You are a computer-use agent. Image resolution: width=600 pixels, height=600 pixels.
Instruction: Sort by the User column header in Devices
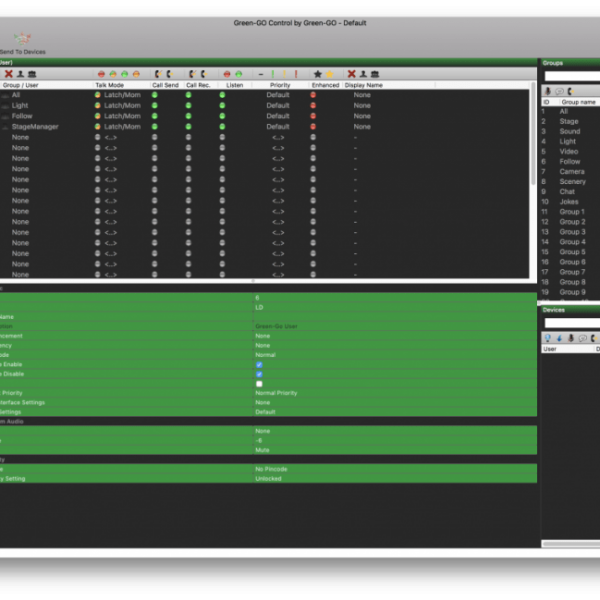click(x=549, y=349)
